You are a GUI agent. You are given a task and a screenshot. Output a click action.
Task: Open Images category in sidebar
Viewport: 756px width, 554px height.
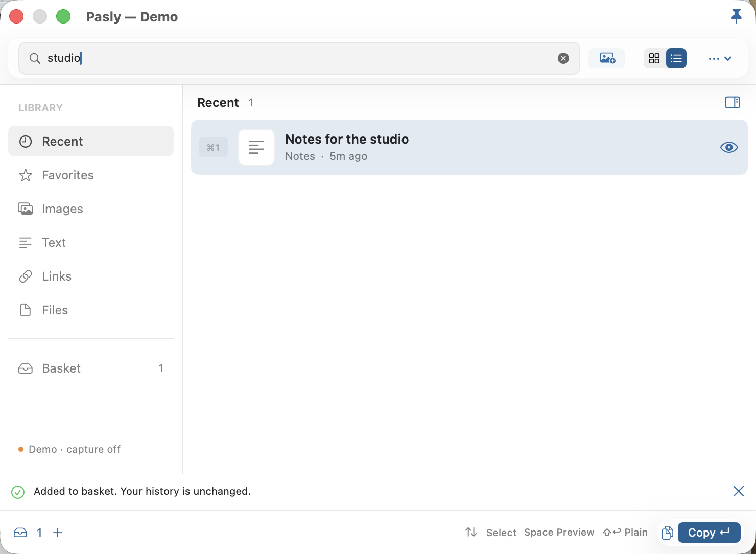91,209
